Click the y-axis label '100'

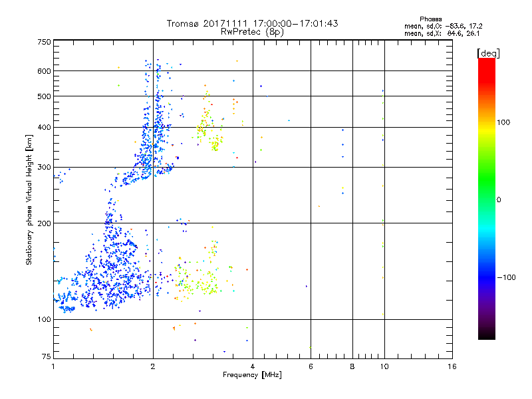(x=44, y=319)
